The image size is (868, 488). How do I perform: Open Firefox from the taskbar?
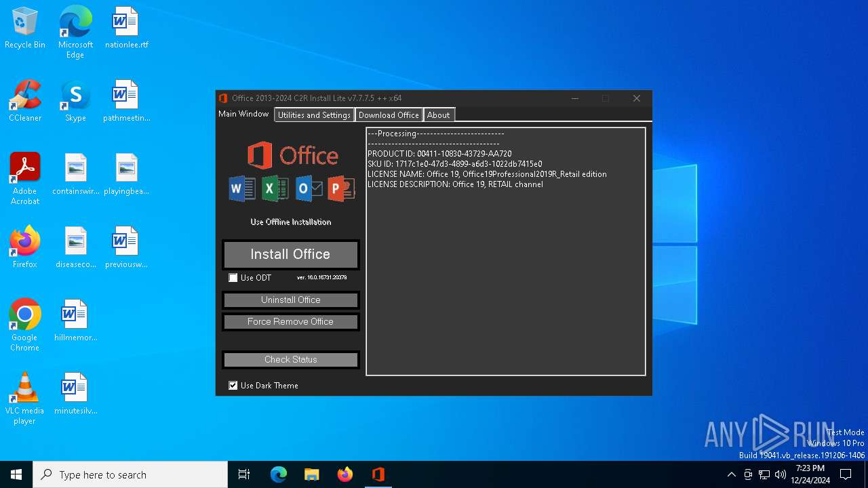[x=345, y=474]
